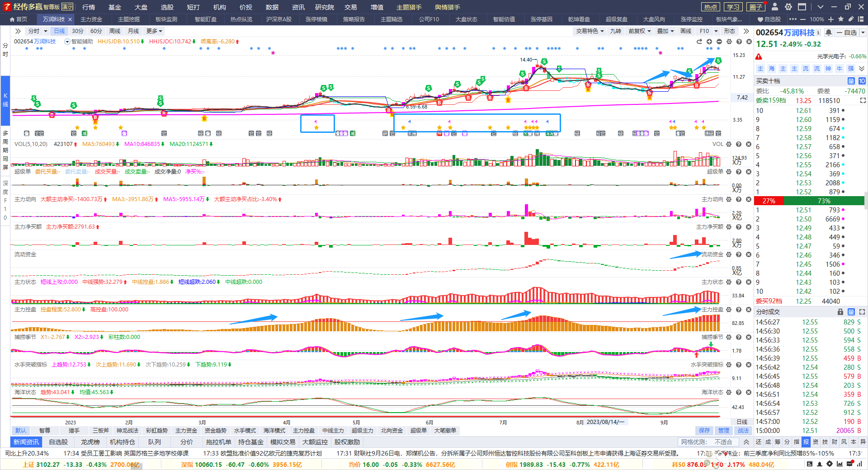Open settings gear in title bar
Image resolution: width=868 pixels, height=470 pixels.
click(x=788, y=7)
